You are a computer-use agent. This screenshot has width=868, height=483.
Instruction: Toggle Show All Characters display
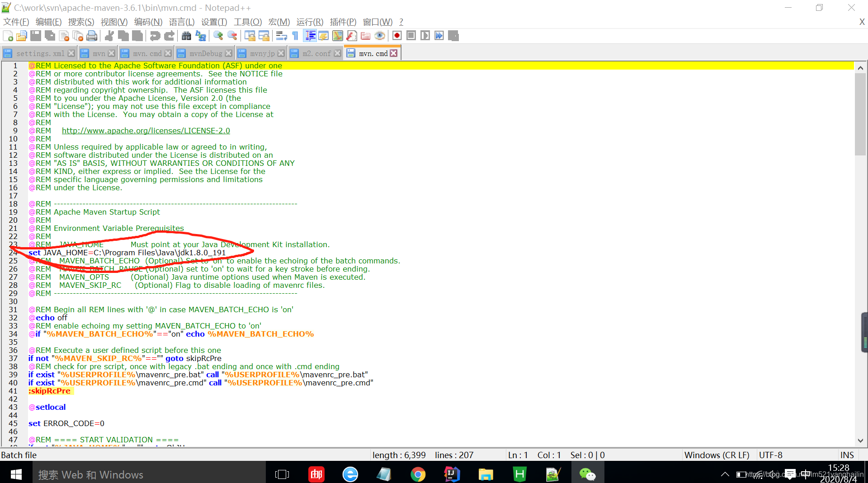point(294,36)
